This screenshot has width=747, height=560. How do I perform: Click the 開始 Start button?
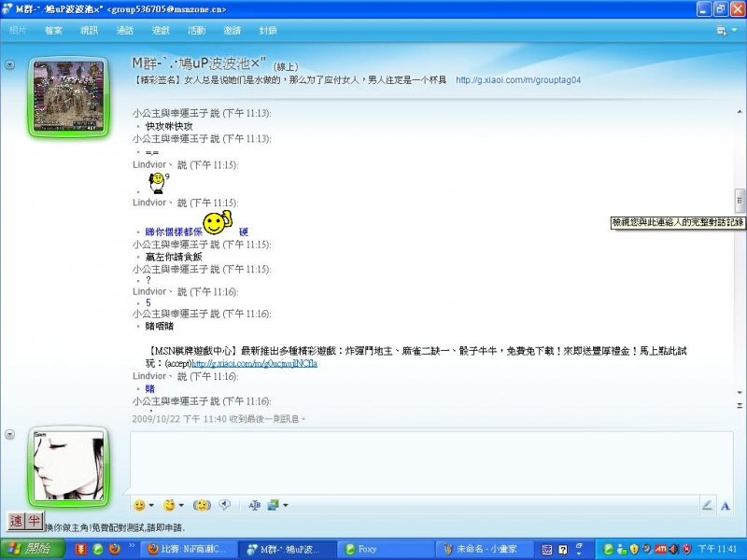33,549
